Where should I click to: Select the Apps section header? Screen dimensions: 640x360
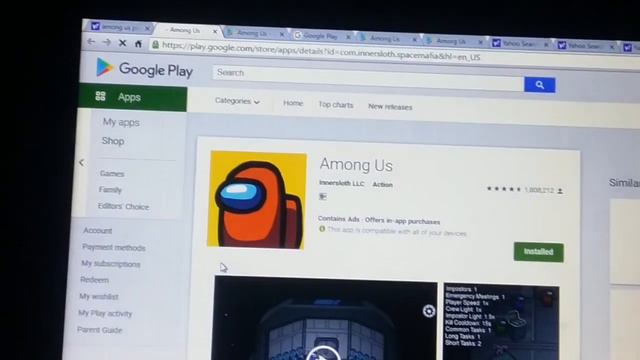click(x=133, y=98)
